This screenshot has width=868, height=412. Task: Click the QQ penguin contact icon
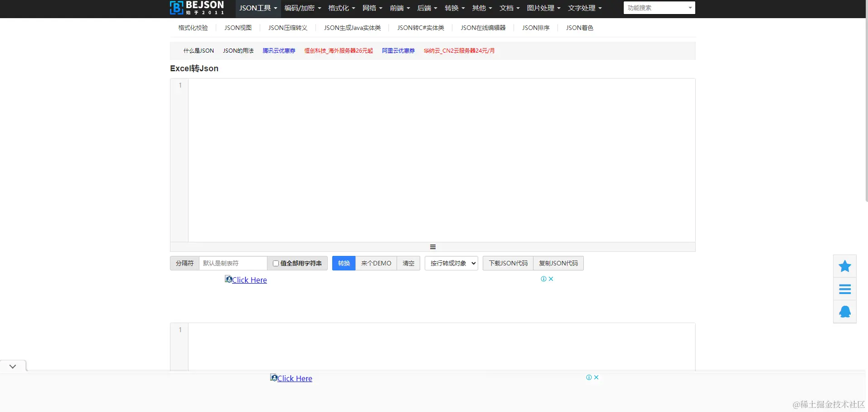click(x=845, y=312)
